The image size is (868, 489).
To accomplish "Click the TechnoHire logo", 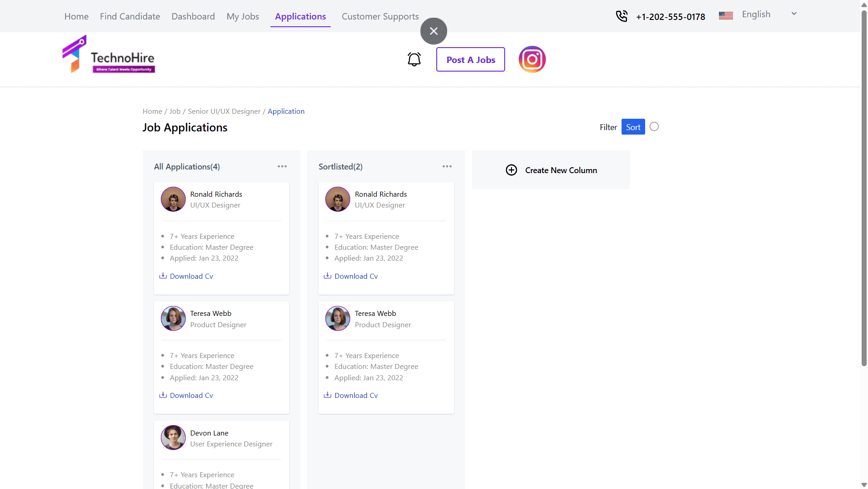I will 109,54.
